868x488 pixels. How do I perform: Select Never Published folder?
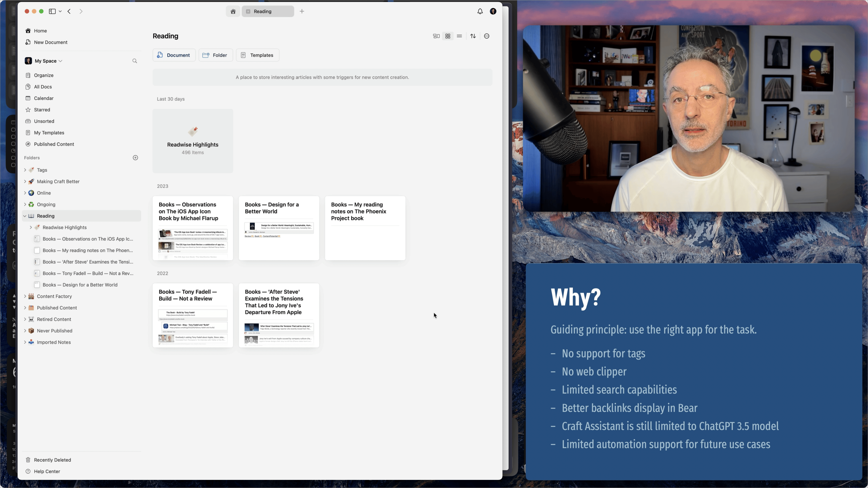click(x=81, y=330)
